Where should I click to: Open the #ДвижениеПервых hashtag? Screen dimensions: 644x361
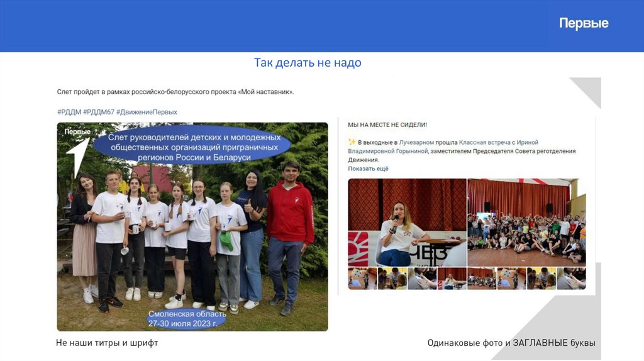pyautogui.click(x=147, y=112)
